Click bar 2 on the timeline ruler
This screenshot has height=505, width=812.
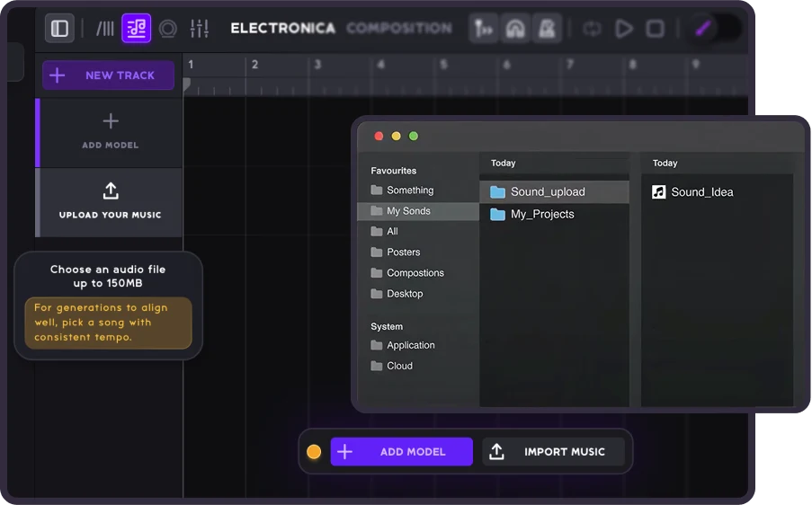tap(254, 65)
